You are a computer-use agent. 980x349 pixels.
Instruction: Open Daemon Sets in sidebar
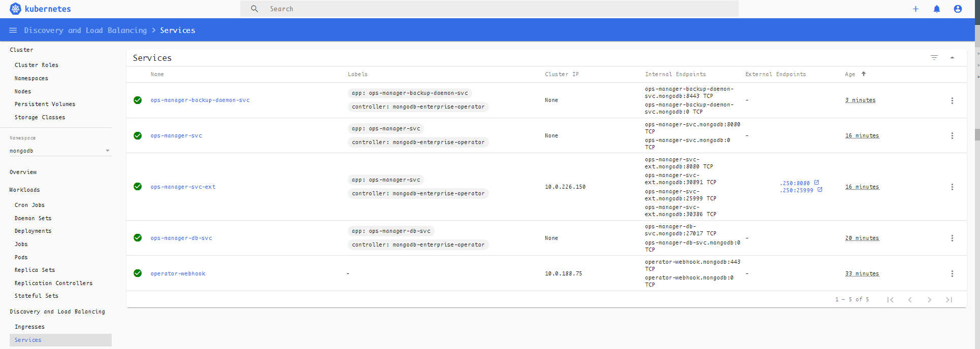click(x=33, y=218)
